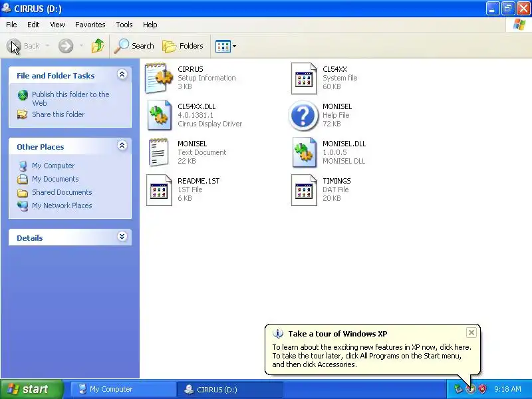Click the File and Folder Tasks heading
Image resolution: width=532 pixels, height=399 pixels.
point(56,76)
